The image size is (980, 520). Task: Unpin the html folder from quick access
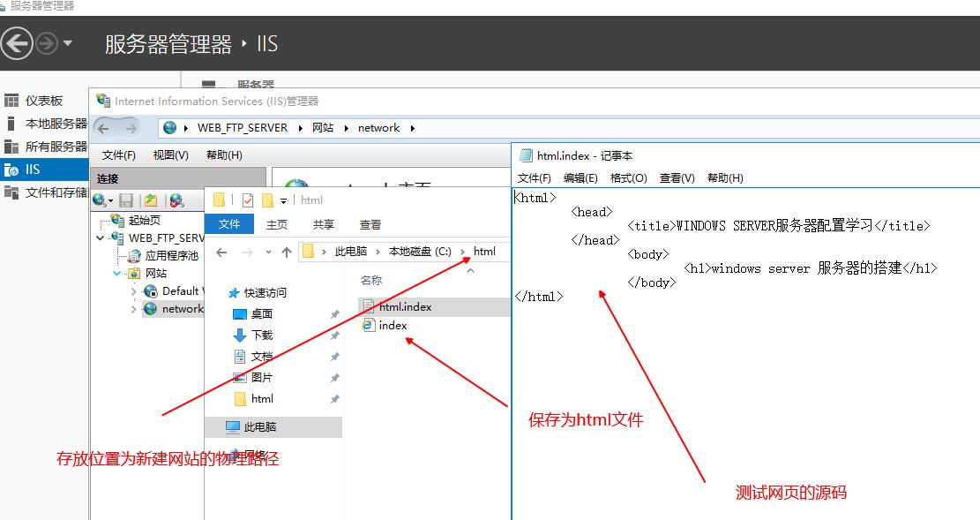pyautogui.click(x=333, y=398)
